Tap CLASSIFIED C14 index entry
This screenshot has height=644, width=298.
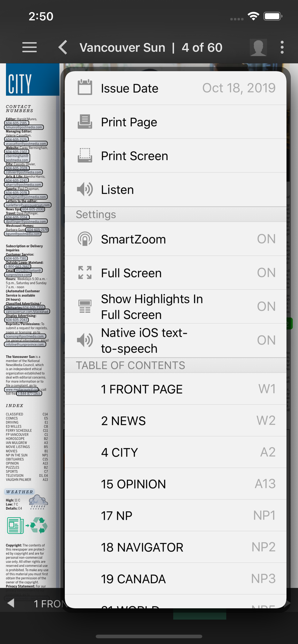[x=27, y=414]
